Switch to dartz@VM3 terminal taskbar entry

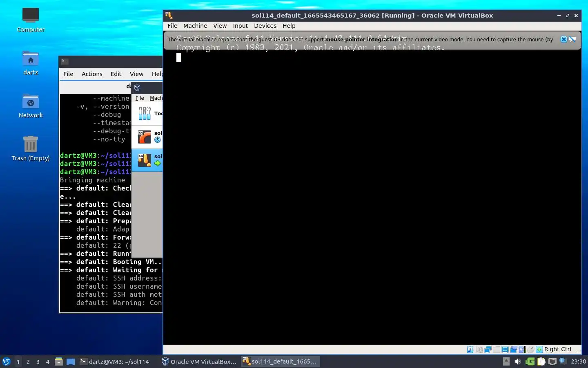click(115, 361)
